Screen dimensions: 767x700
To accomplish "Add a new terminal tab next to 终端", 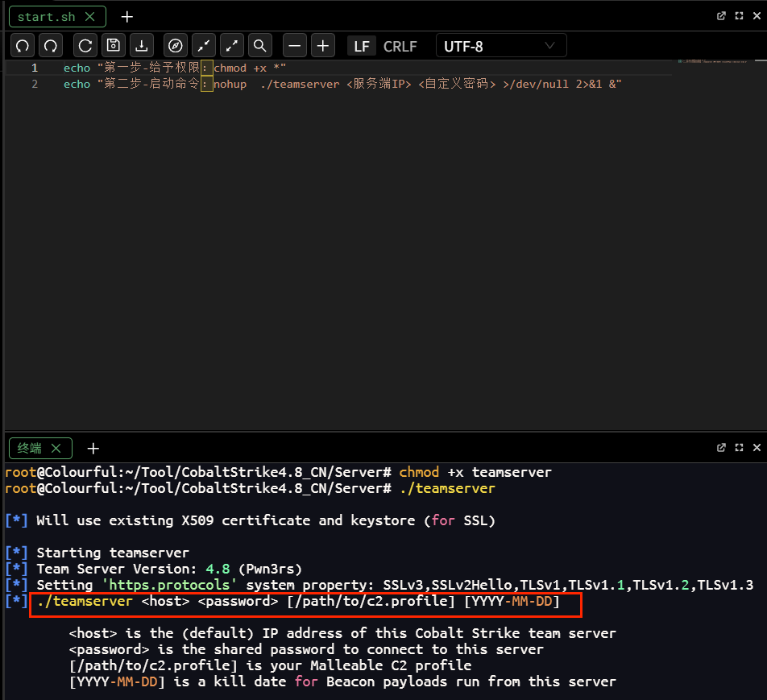I will (x=93, y=448).
